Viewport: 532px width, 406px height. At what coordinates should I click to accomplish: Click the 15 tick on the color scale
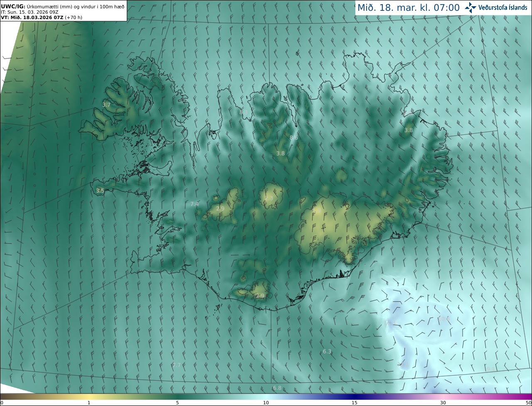[355, 403]
